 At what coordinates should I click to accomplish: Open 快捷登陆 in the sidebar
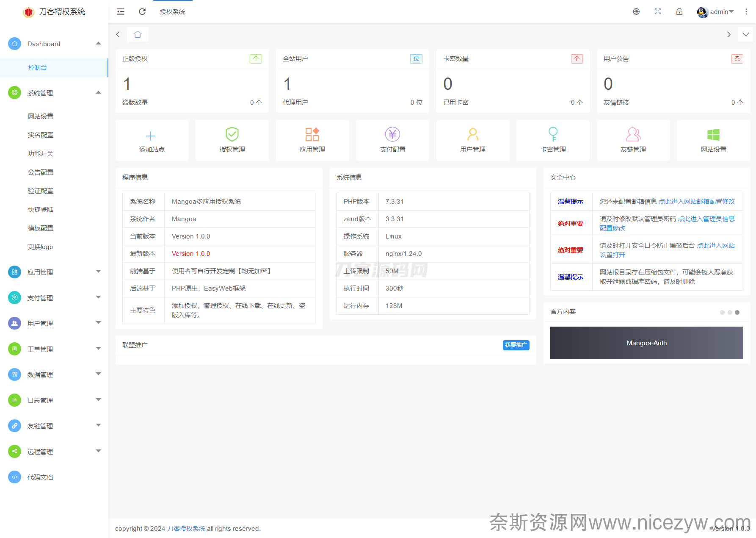coord(54,210)
